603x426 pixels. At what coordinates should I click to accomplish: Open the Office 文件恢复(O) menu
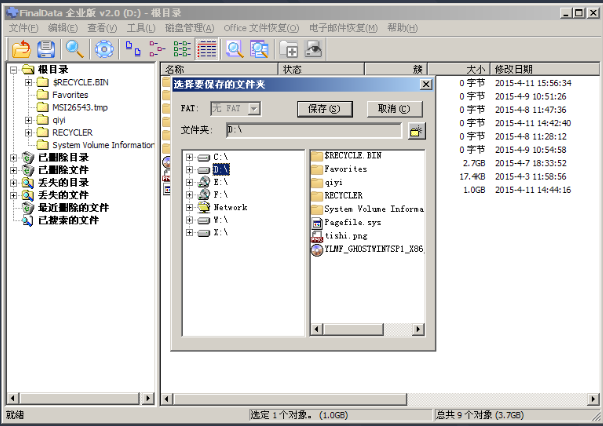(261, 28)
